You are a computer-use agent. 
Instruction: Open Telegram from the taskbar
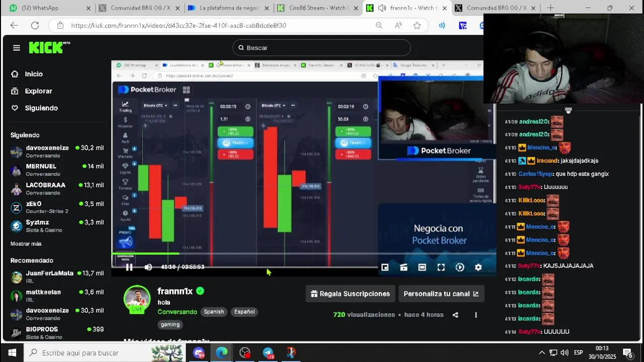pyautogui.click(x=268, y=352)
